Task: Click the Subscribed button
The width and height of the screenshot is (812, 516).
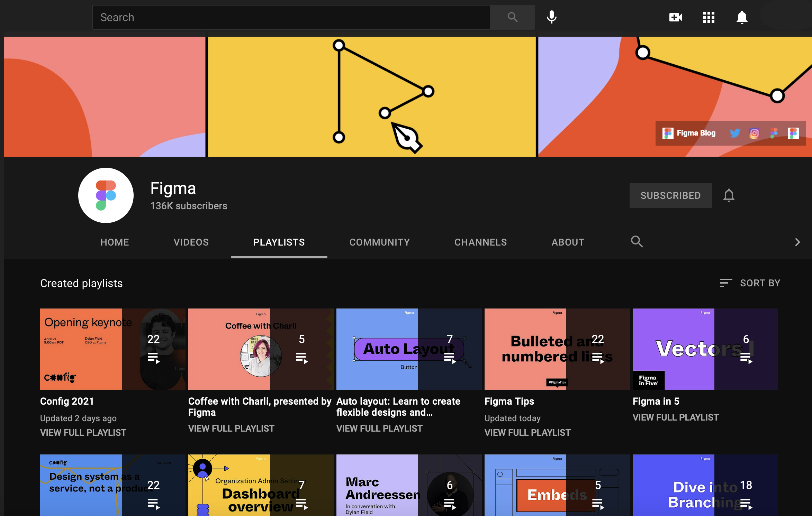Action: coord(671,195)
